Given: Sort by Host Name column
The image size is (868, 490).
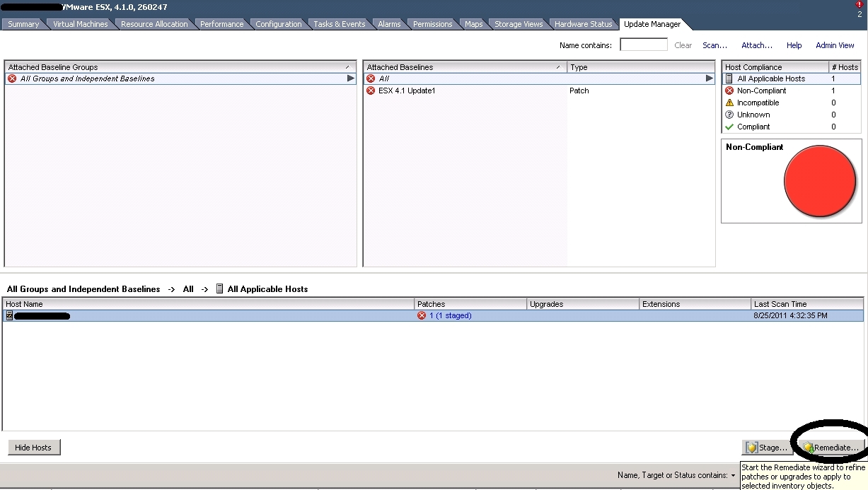Looking at the screenshot, I should coord(209,304).
